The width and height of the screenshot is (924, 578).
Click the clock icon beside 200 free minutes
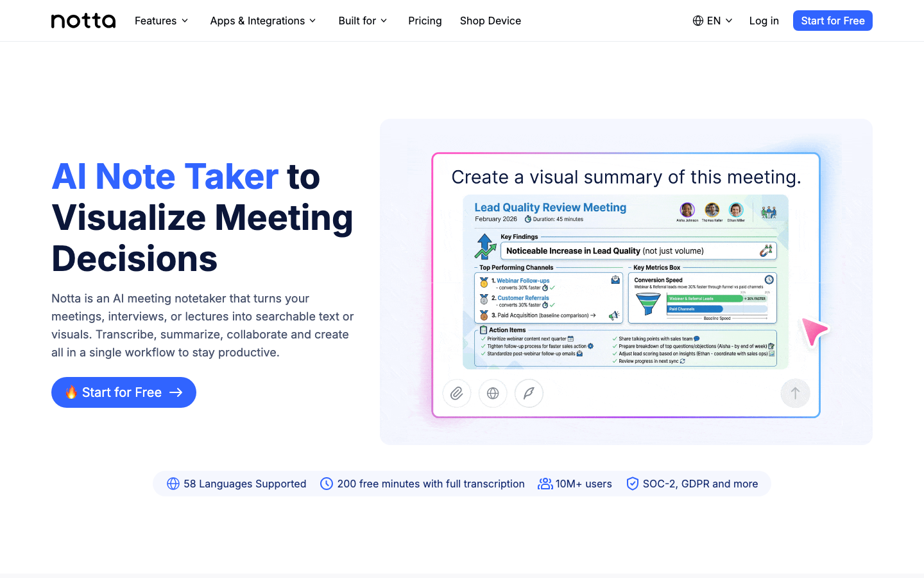(327, 484)
